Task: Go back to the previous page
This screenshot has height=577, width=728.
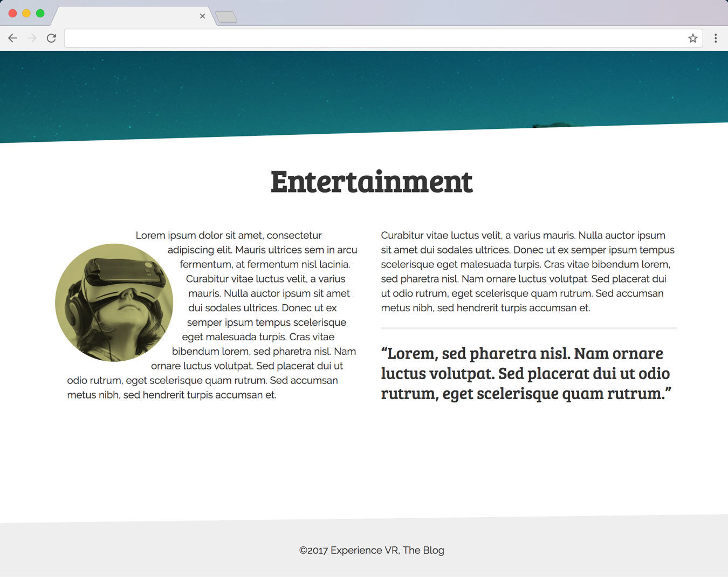Action: (12, 38)
